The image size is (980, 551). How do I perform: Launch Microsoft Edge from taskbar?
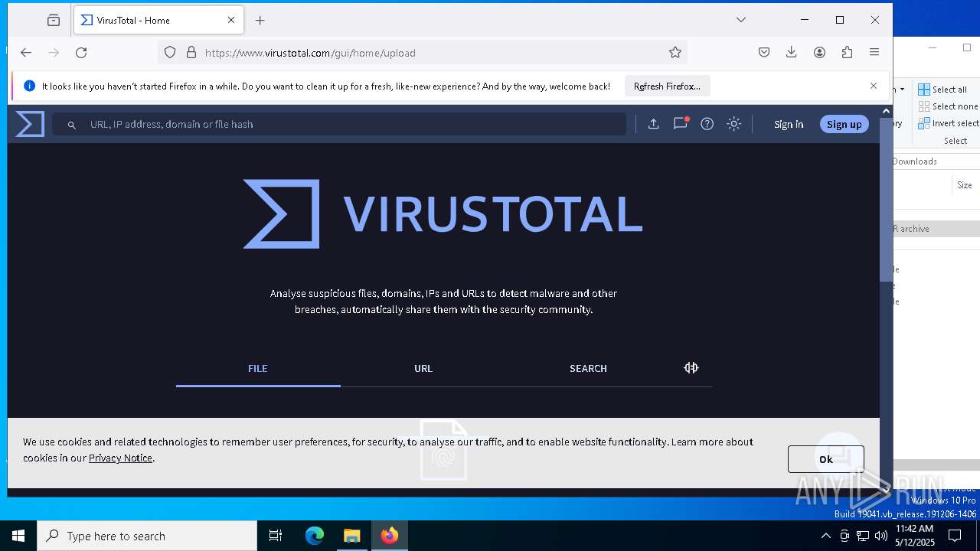tap(315, 536)
